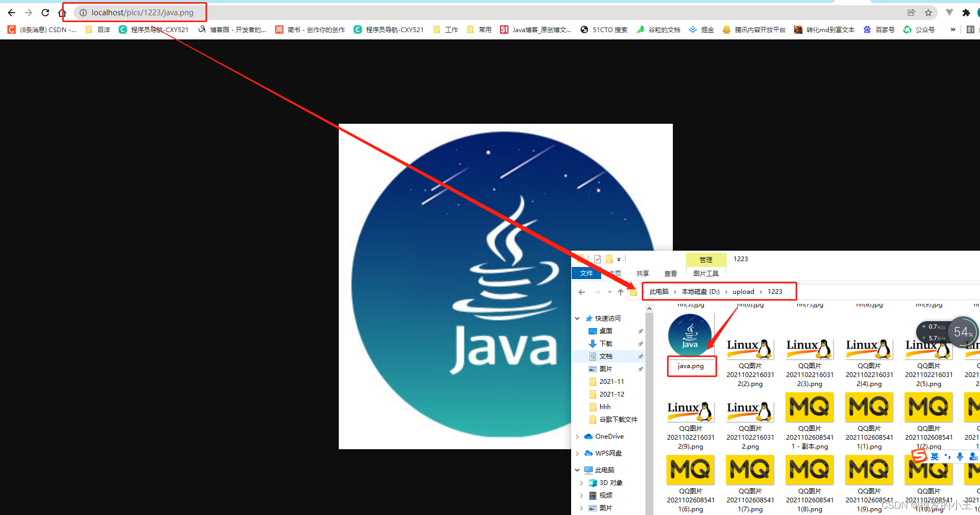Open the 掘金 bookmark
980x515 pixels.
pyautogui.click(x=701, y=29)
